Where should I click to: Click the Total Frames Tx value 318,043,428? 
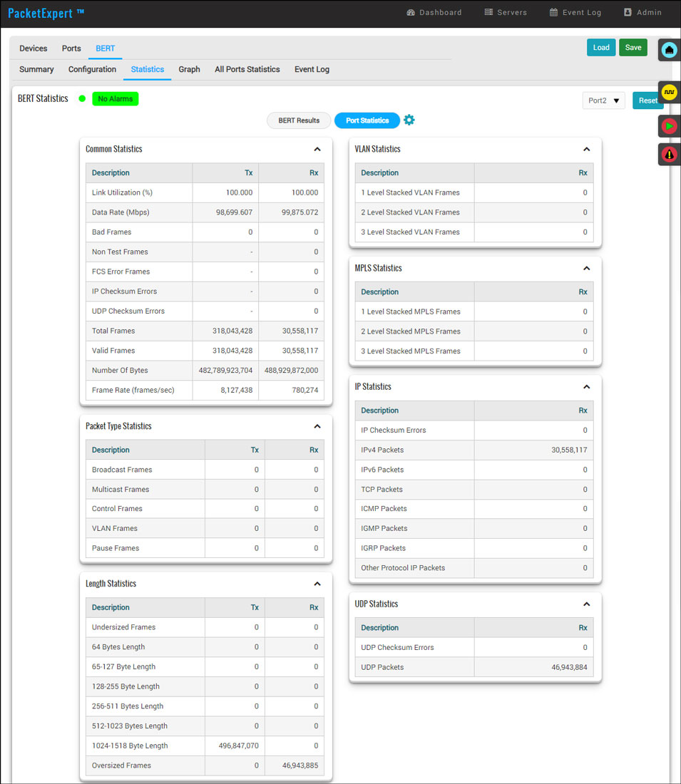click(x=232, y=331)
